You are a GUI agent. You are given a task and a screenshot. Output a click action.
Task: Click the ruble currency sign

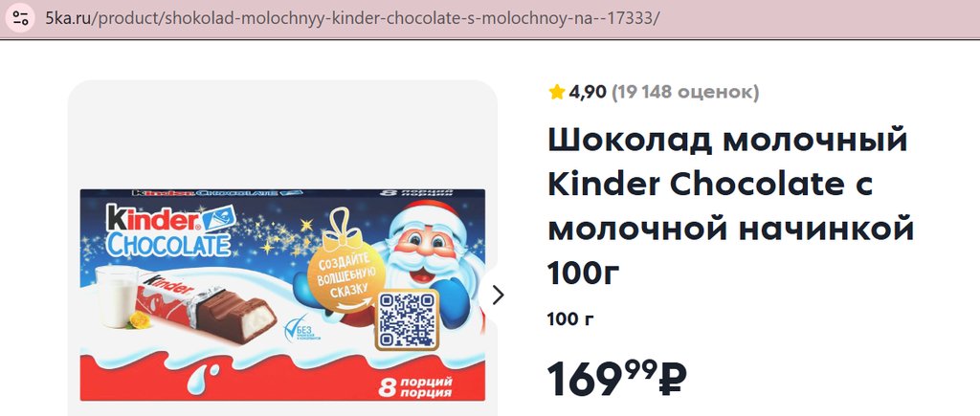673,379
